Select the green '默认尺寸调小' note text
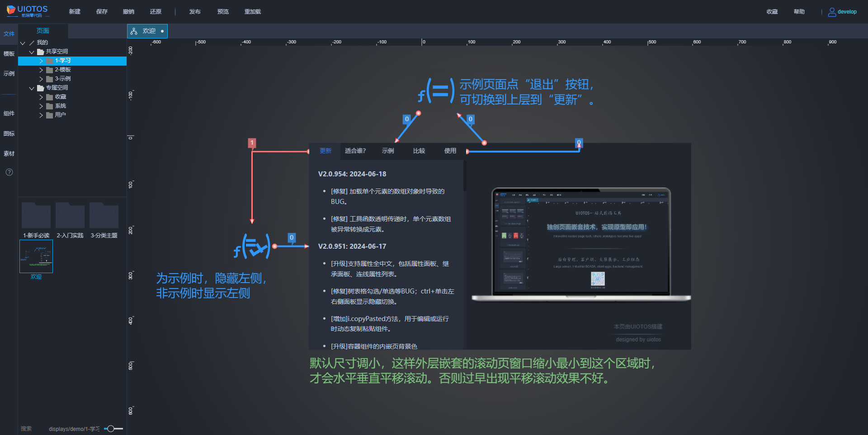Viewport: 868px width, 435px height. [x=483, y=371]
